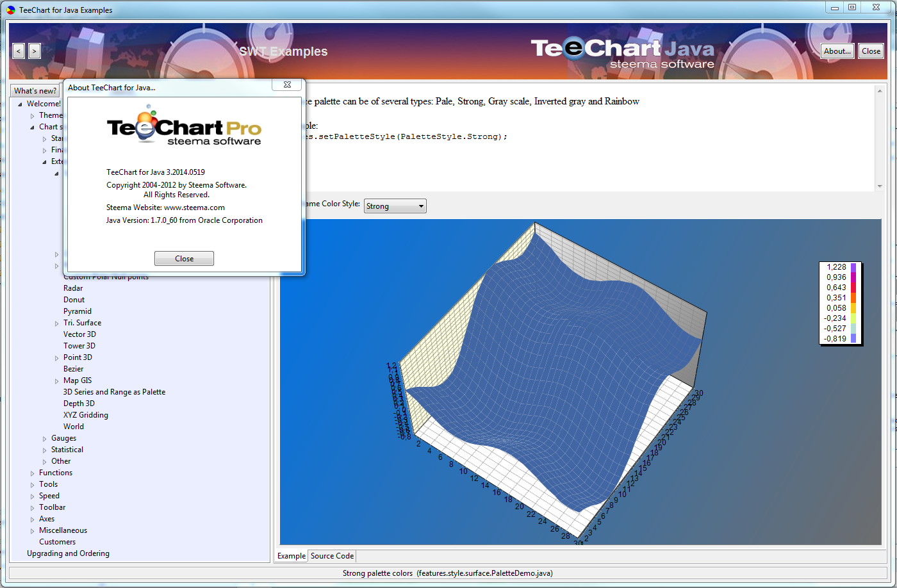Select the Example tab
This screenshot has height=588, width=897.
click(x=292, y=556)
